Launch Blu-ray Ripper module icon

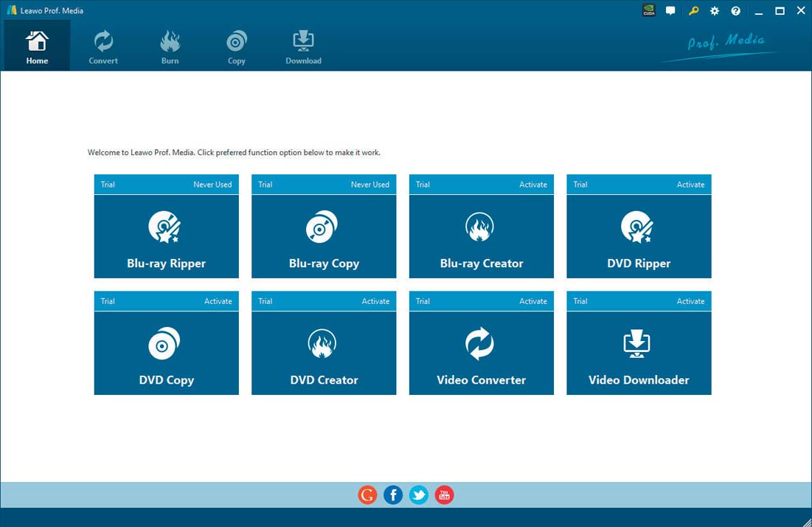tap(164, 227)
